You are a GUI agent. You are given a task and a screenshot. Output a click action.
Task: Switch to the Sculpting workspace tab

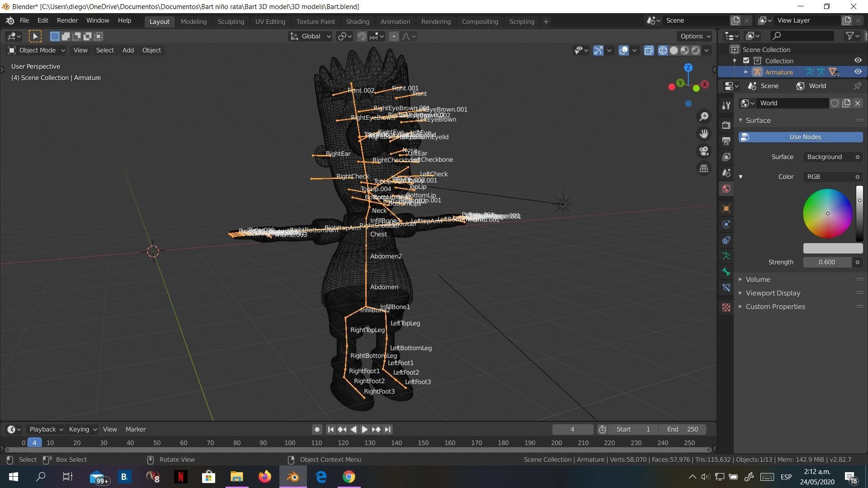(x=231, y=22)
